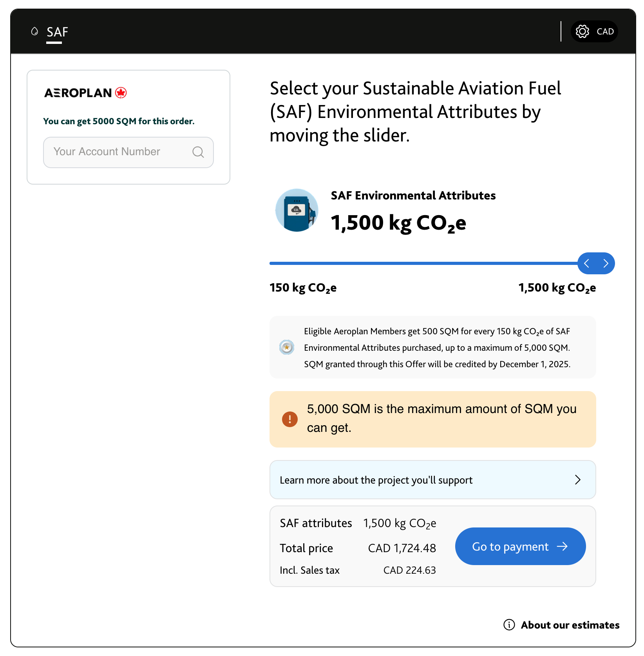Click the blue slider track midpoint
The width and height of the screenshot is (644, 656).
click(424, 263)
